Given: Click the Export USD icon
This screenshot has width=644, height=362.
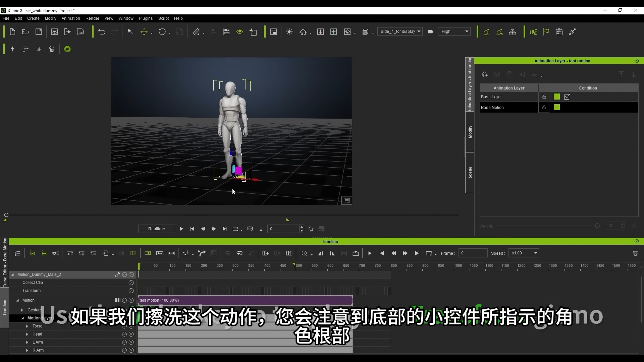Looking at the screenshot, I should (80, 32).
